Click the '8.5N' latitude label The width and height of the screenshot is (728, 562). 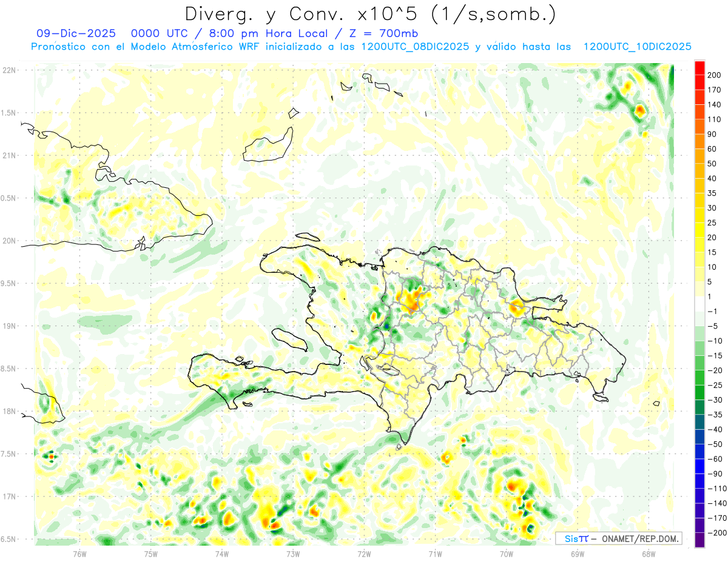pos(9,369)
